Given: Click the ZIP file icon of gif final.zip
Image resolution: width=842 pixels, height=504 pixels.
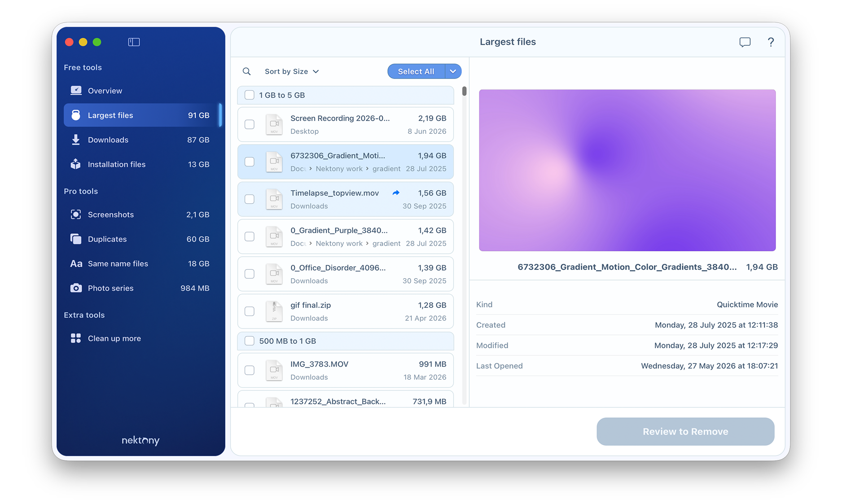Looking at the screenshot, I should (274, 311).
